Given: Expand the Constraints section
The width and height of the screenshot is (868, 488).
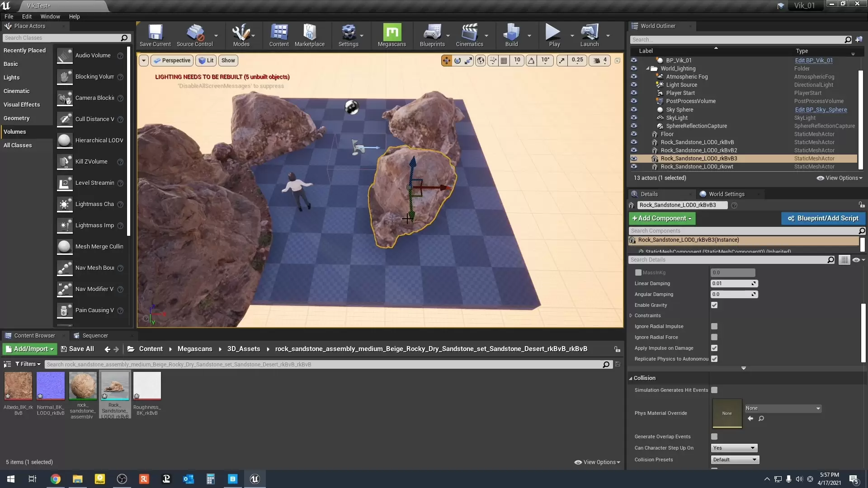Looking at the screenshot, I should pos(631,316).
